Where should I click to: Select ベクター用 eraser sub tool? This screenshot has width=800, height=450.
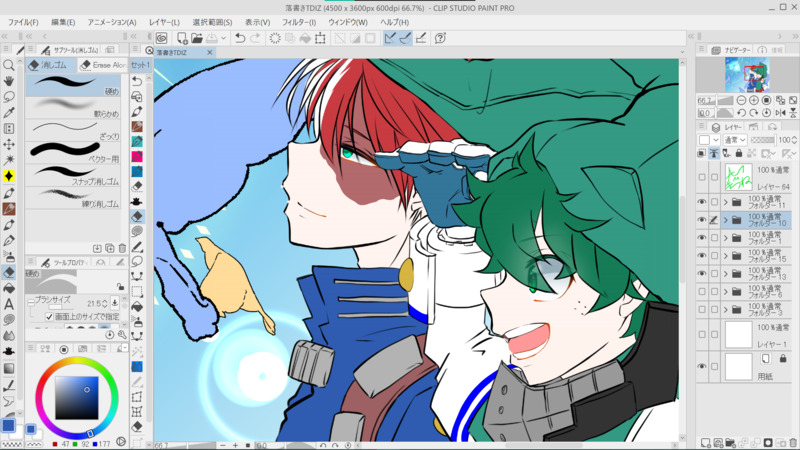tap(73, 153)
